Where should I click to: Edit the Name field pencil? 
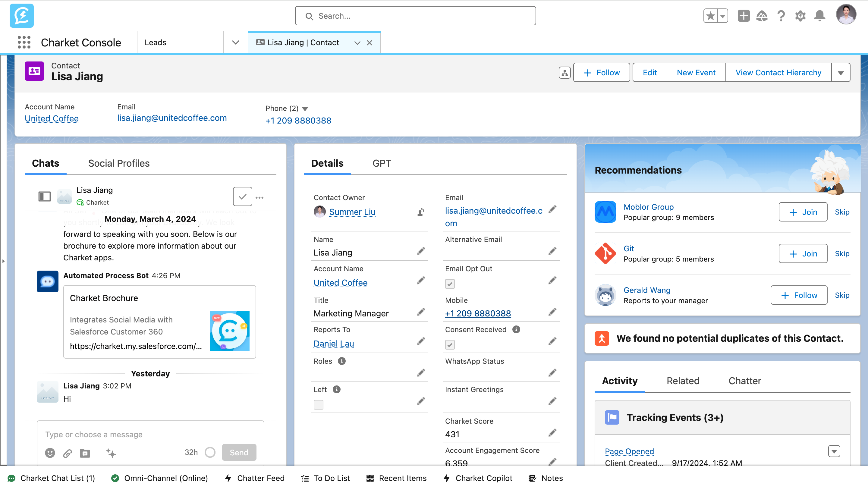tap(421, 251)
